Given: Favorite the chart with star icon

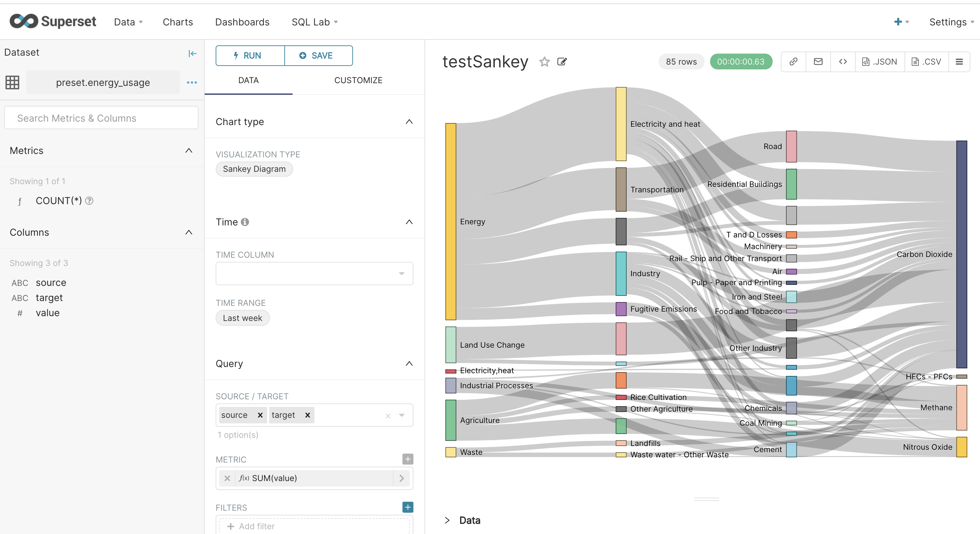Looking at the screenshot, I should (544, 62).
